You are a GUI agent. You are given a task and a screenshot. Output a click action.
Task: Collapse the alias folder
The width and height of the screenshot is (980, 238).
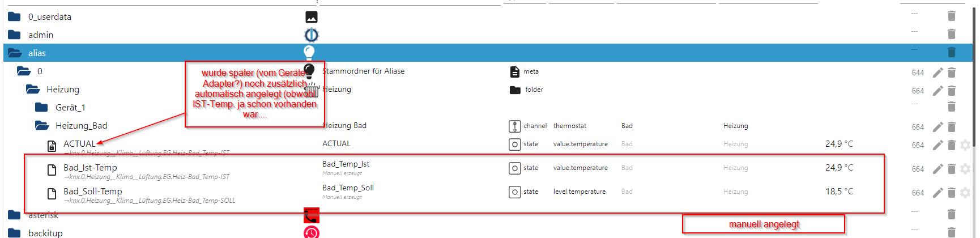[x=15, y=53]
